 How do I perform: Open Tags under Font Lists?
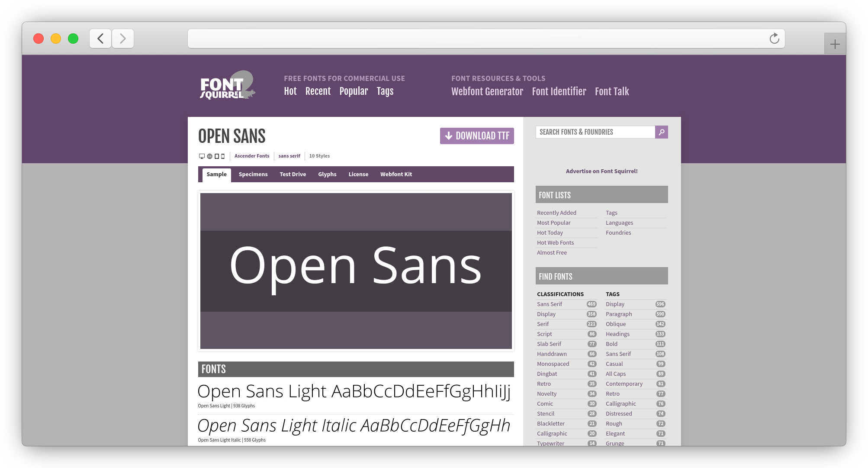(x=611, y=213)
